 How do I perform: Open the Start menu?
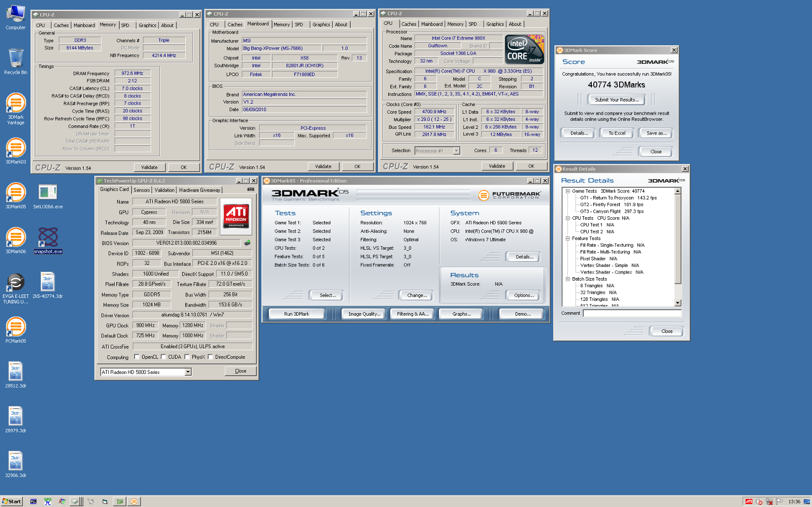click(x=12, y=501)
